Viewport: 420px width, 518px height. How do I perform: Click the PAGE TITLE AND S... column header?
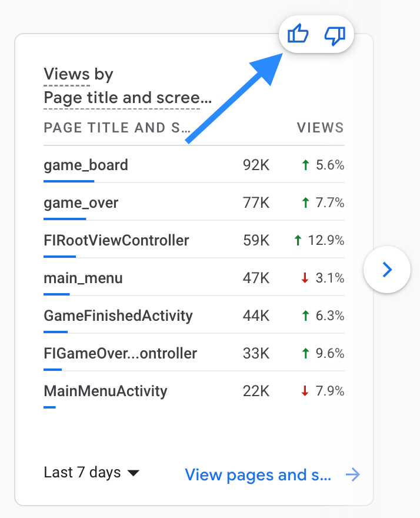point(117,128)
